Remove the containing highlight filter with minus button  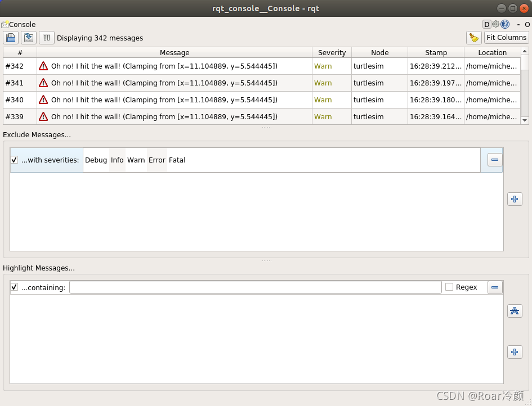pos(495,287)
